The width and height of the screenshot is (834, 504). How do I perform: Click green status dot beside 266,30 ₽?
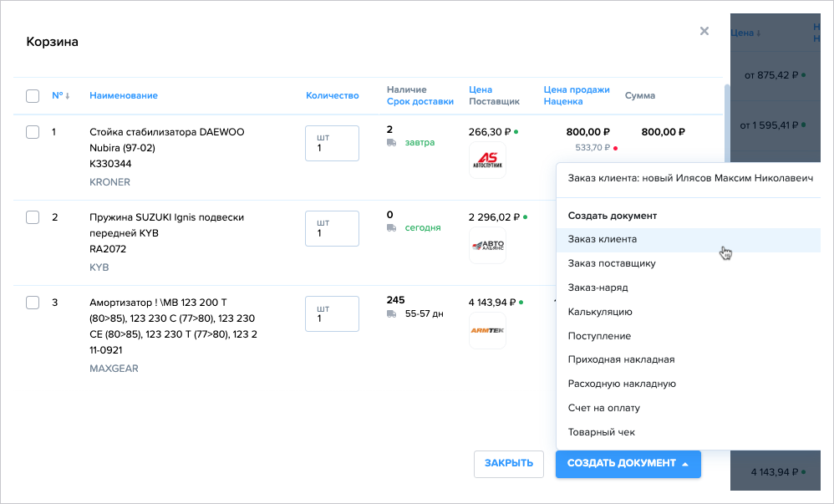tap(516, 132)
